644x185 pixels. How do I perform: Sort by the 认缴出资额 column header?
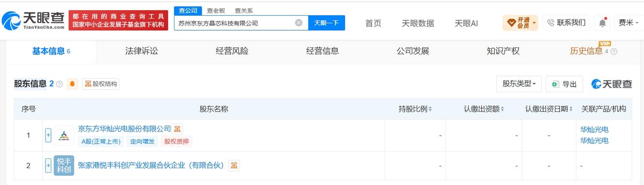coord(484,109)
